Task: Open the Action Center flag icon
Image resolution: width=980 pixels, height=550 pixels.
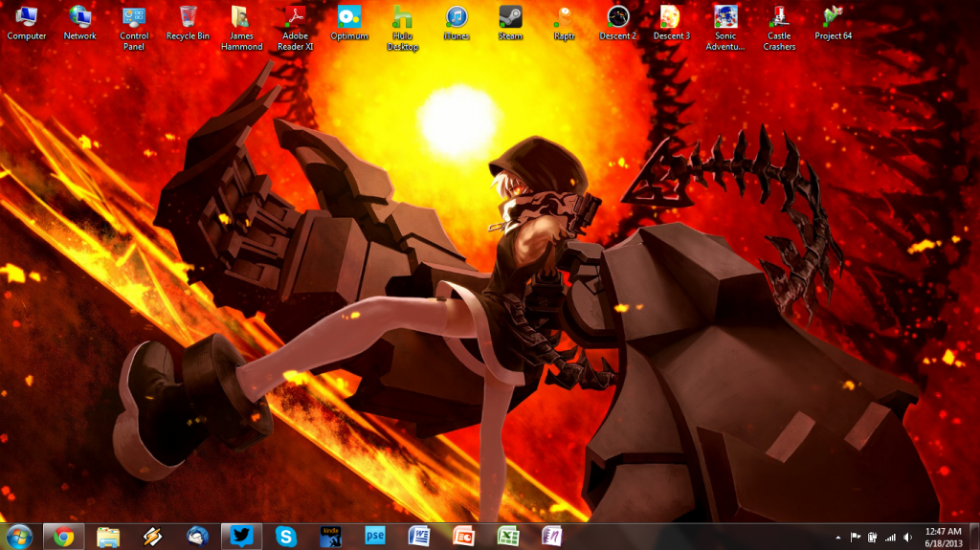Action: tap(855, 538)
